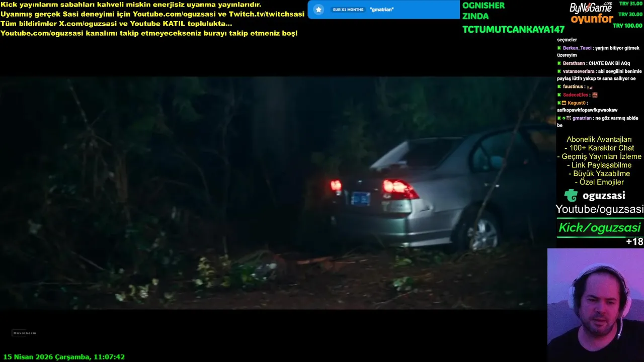Click the line ending "takip etmeniz boş!"
The width and height of the screenshot is (644, 362).
[149, 33]
